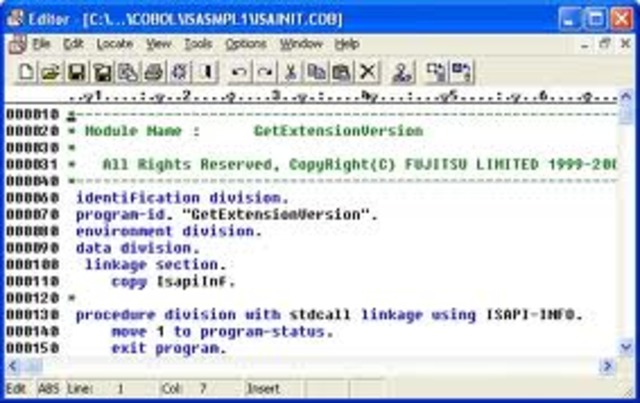Click the 'ABS' status bar indicator

click(49, 388)
